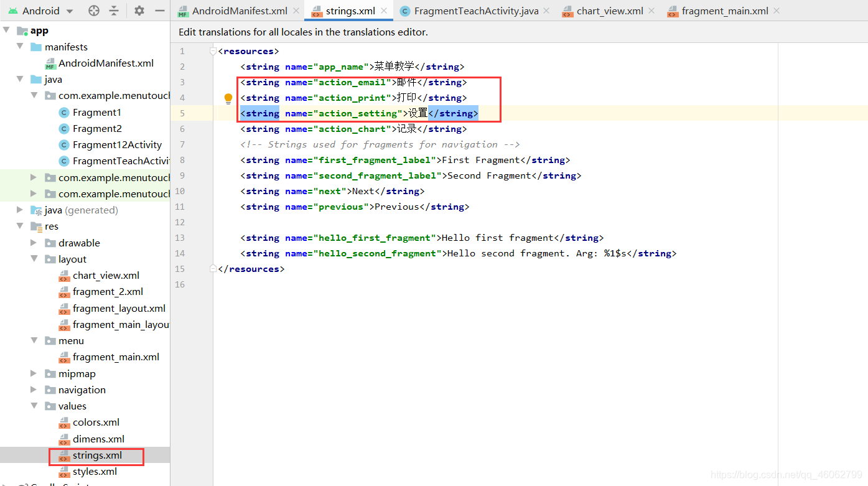Screen dimensions: 868x486
Task: Close the strings.xml tab
Action: [384, 11]
